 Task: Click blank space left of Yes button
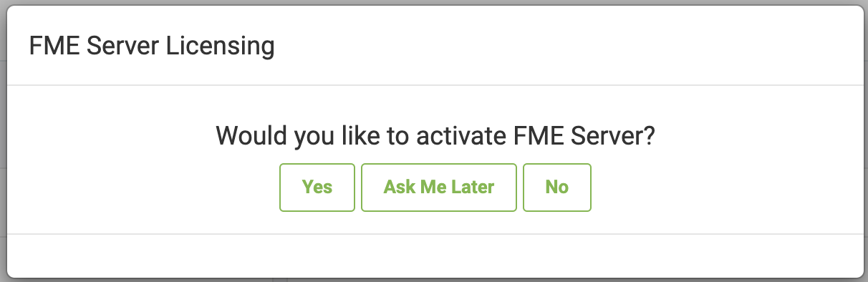point(143,188)
